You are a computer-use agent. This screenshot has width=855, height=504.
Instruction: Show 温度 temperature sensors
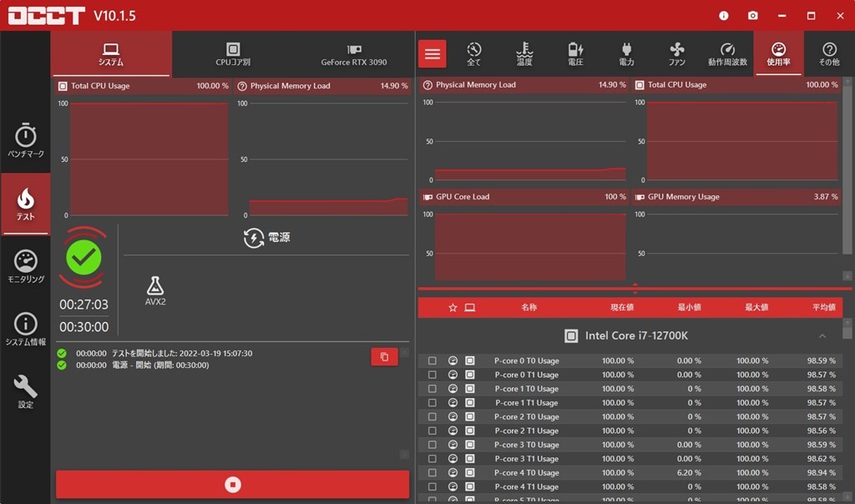pyautogui.click(x=524, y=54)
